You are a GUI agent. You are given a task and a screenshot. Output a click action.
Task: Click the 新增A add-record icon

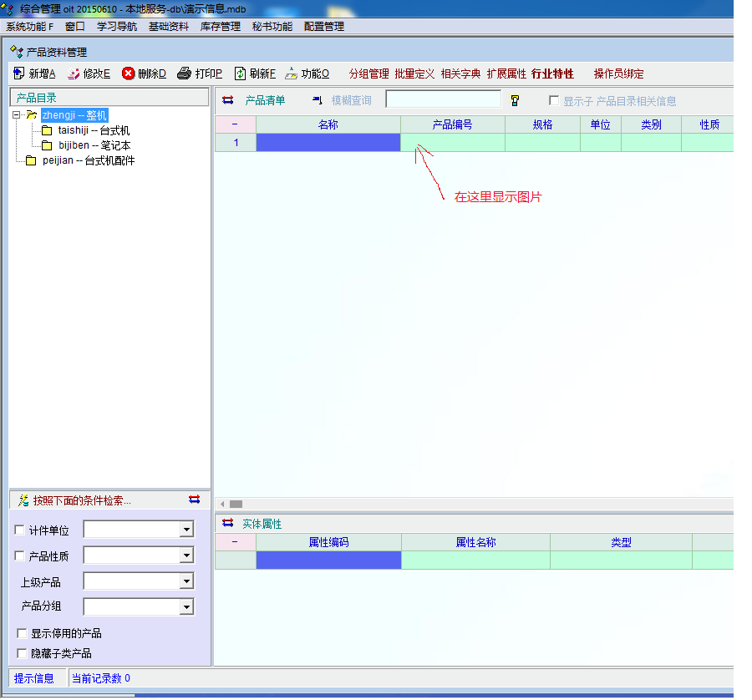[x=18, y=74]
